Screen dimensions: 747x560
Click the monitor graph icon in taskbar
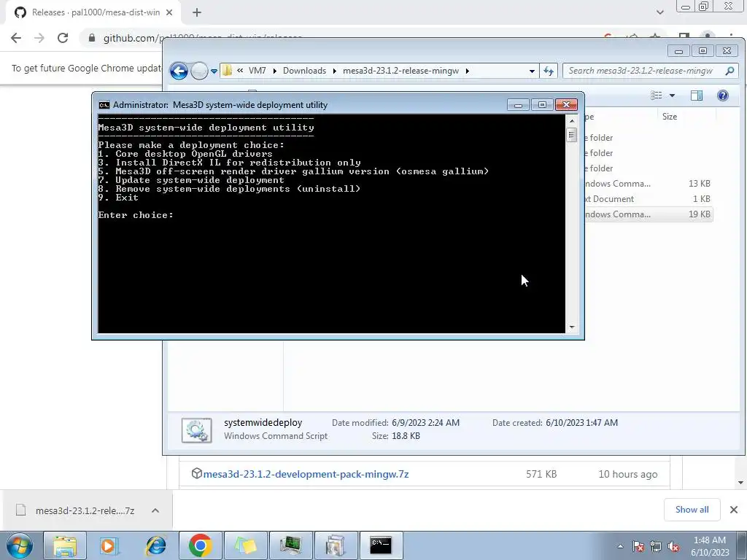coord(290,545)
